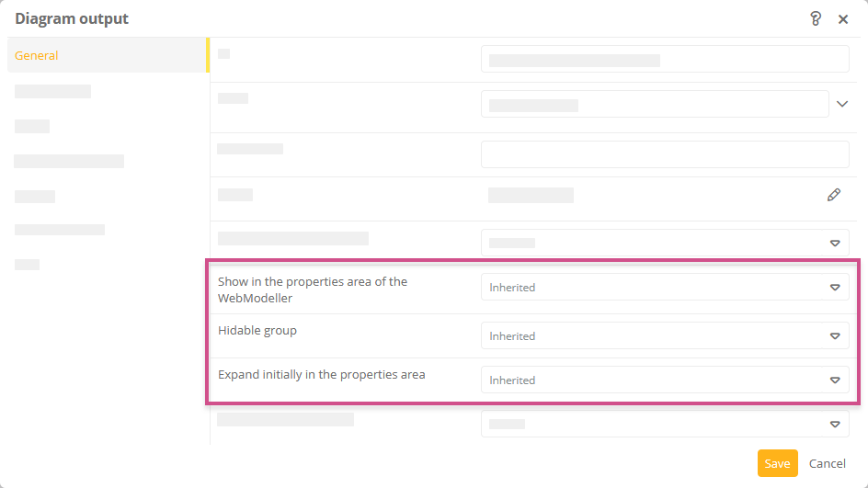The width and height of the screenshot is (868, 488).
Task: Click the second form row's combo box field
Action: click(654, 105)
